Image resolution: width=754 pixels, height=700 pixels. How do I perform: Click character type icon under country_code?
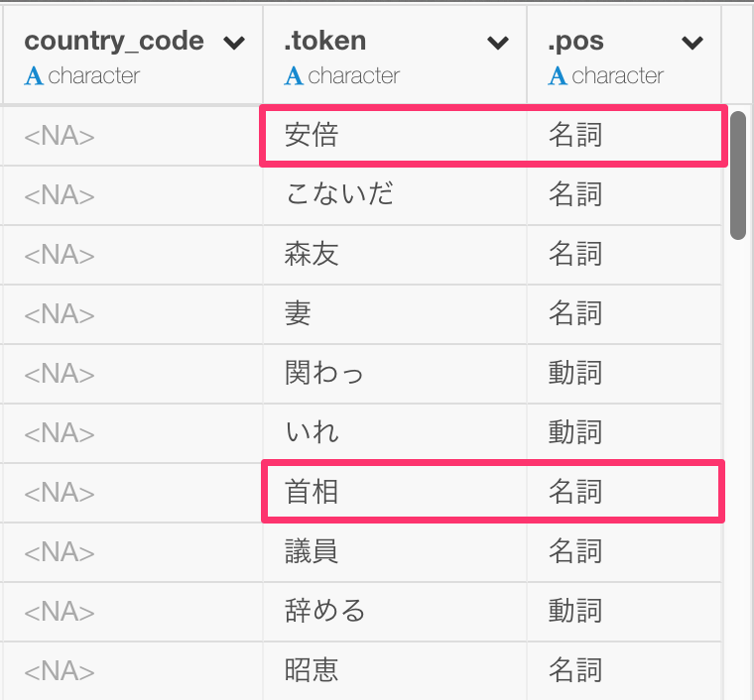pos(34,75)
